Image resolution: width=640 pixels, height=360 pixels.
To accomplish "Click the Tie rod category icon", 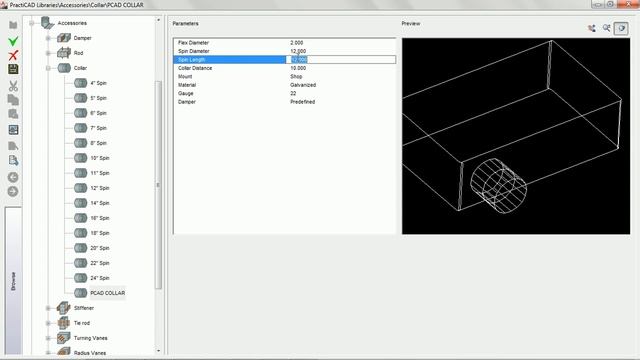I will point(64,323).
